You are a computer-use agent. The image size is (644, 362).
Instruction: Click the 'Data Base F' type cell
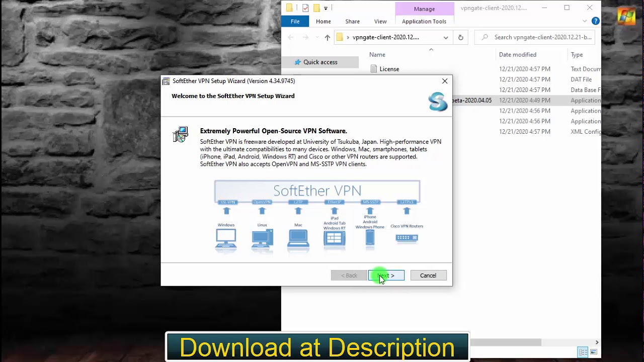click(x=586, y=90)
